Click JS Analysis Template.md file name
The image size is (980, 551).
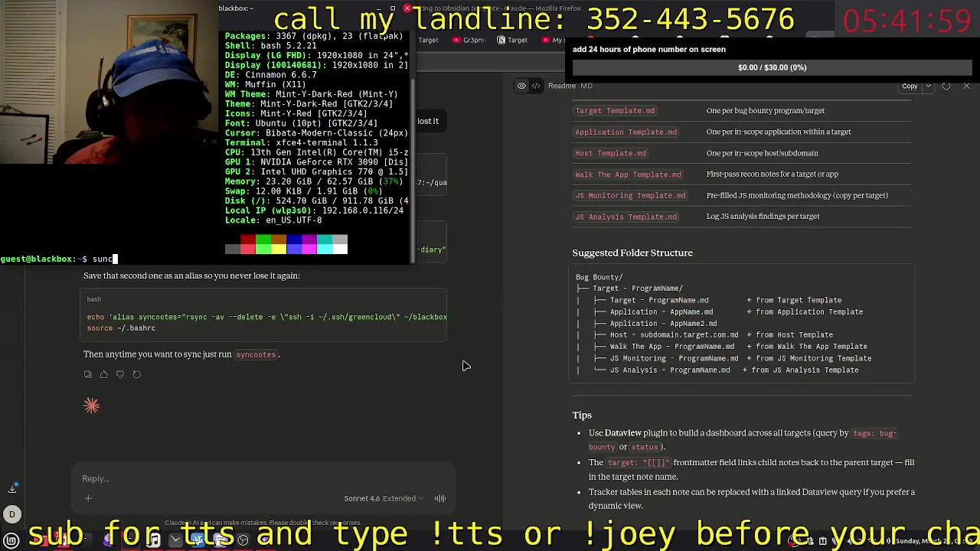[626, 217]
